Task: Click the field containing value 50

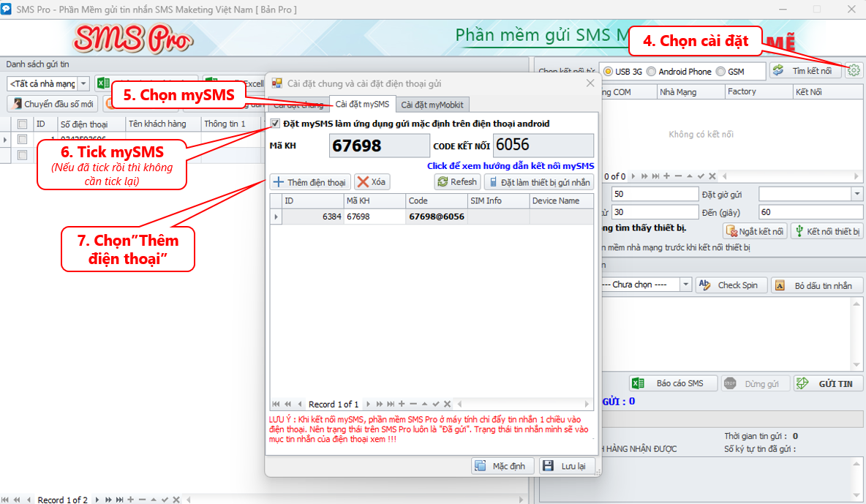Action: coord(655,194)
